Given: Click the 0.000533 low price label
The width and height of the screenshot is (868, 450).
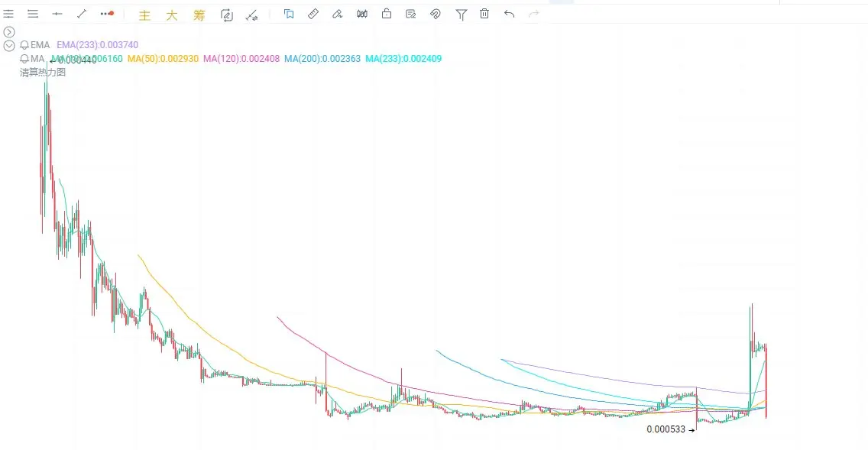Looking at the screenshot, I should point(666,429).
